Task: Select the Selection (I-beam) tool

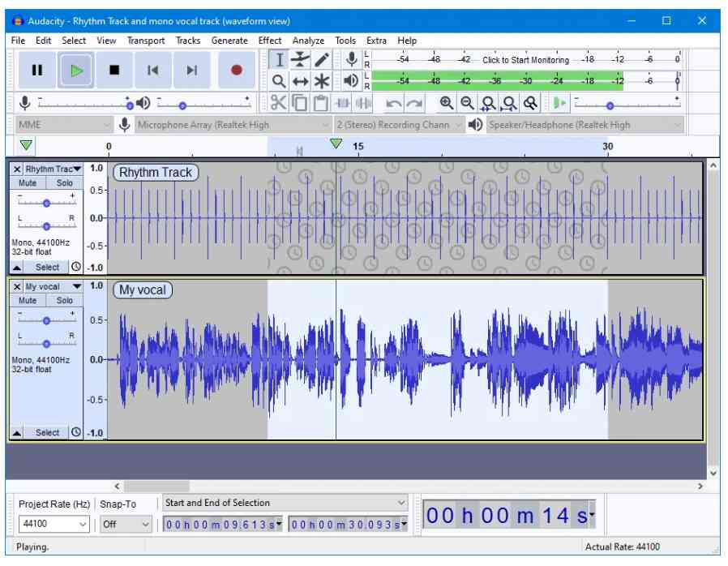Action: pos(279,59)
